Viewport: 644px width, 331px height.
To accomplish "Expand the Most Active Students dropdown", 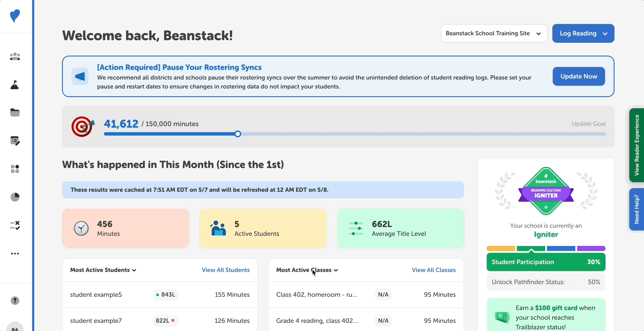I will pyautogui.click(x=103, y=270).
